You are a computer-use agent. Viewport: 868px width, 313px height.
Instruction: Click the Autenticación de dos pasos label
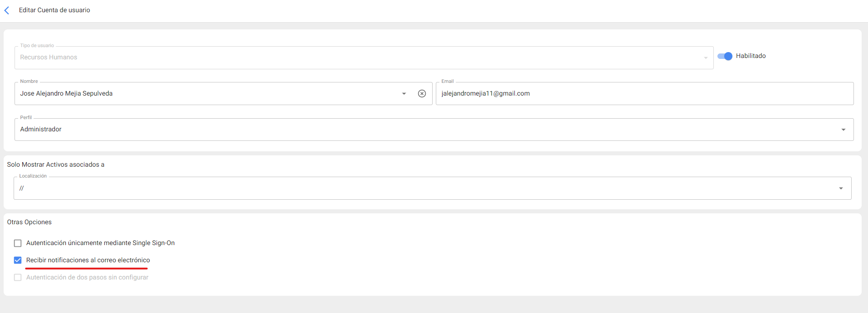point(87,278)
